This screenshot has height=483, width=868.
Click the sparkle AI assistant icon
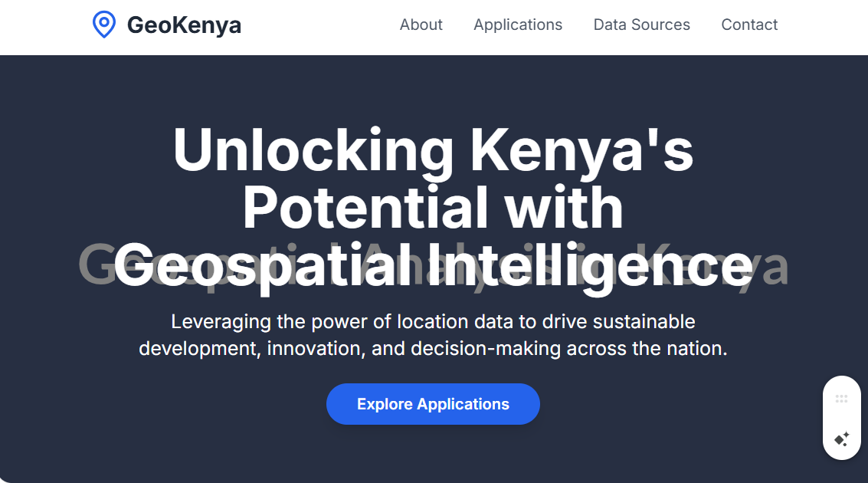(x=841, y=439)
